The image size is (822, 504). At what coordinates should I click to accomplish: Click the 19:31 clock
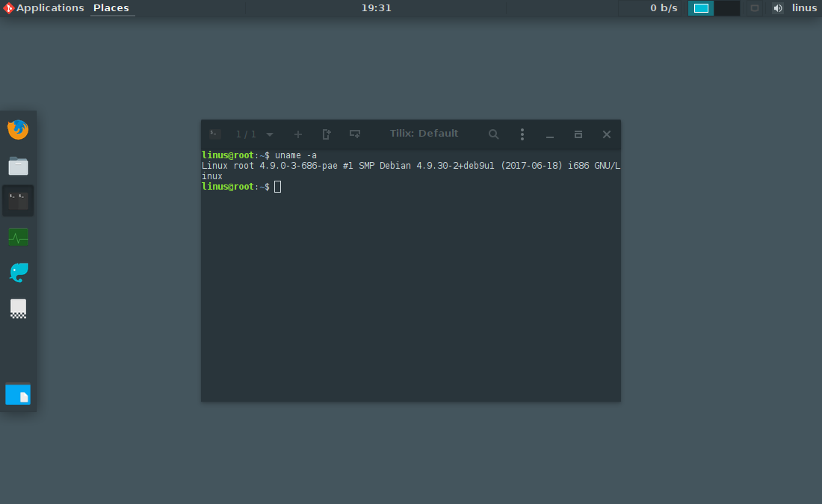[x=376, y=8]
